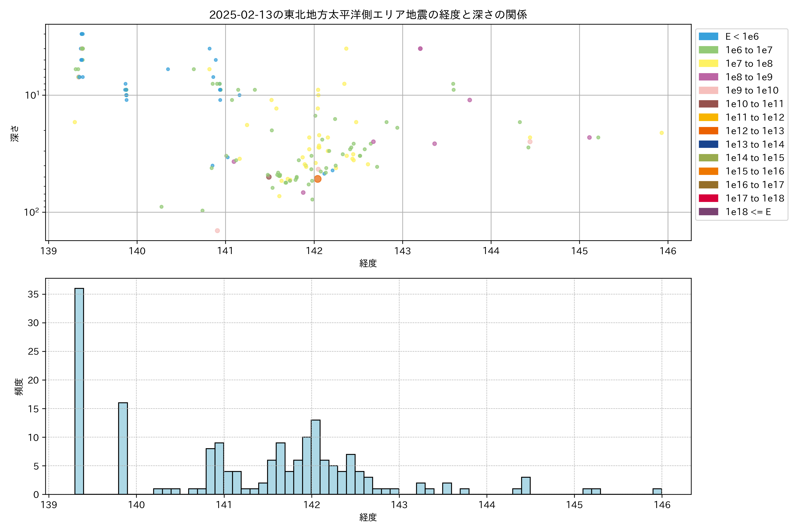
Task: Click the purple '1e8 to 1e9' legend swatch
Action: coord(708,77)
